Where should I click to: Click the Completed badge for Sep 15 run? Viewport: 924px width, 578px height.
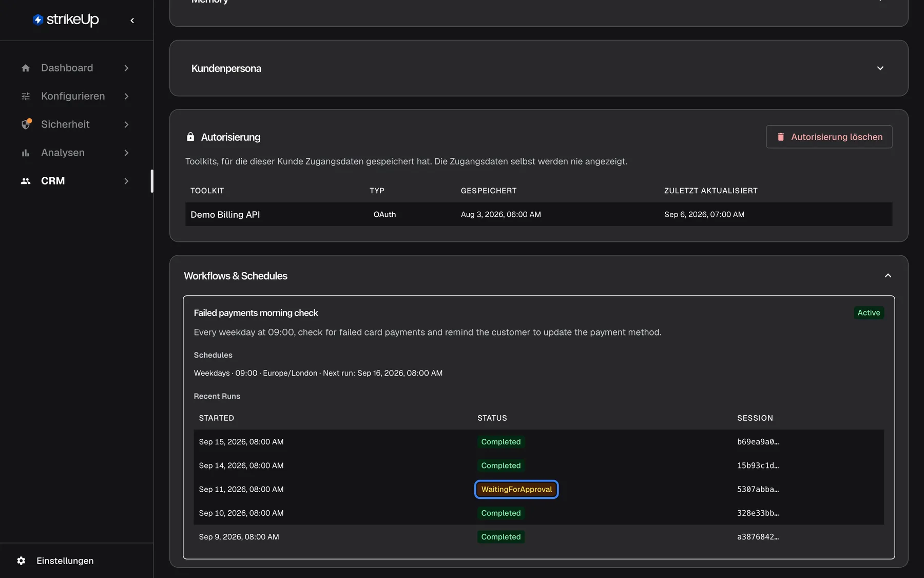[500, 442]
